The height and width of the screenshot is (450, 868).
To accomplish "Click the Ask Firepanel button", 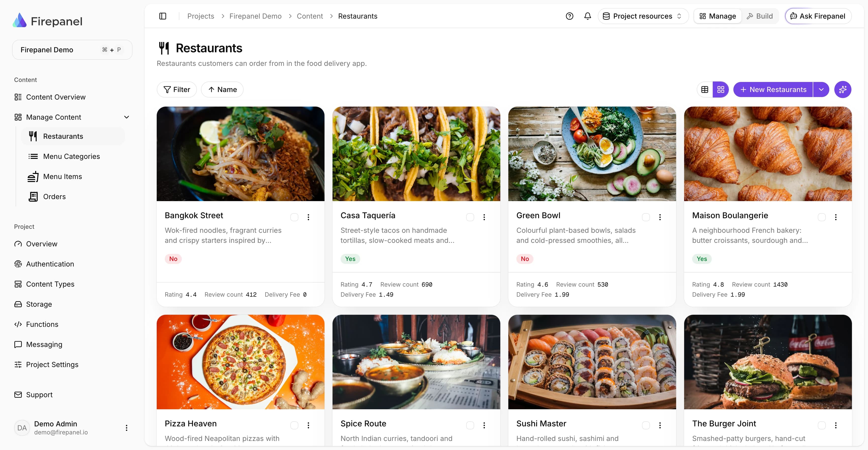I will click(x=818, y=16).
